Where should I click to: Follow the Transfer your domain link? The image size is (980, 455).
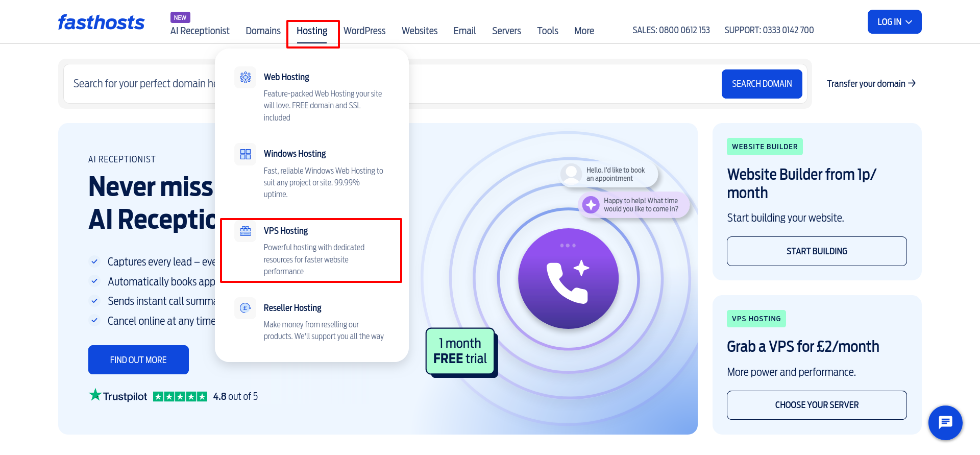click(871, 83)
